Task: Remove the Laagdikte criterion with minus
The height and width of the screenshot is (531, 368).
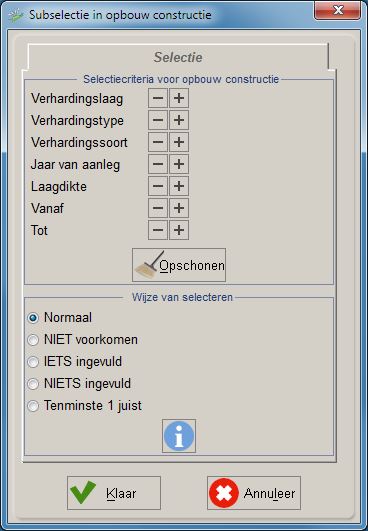Action: click(x=158, y=186)
